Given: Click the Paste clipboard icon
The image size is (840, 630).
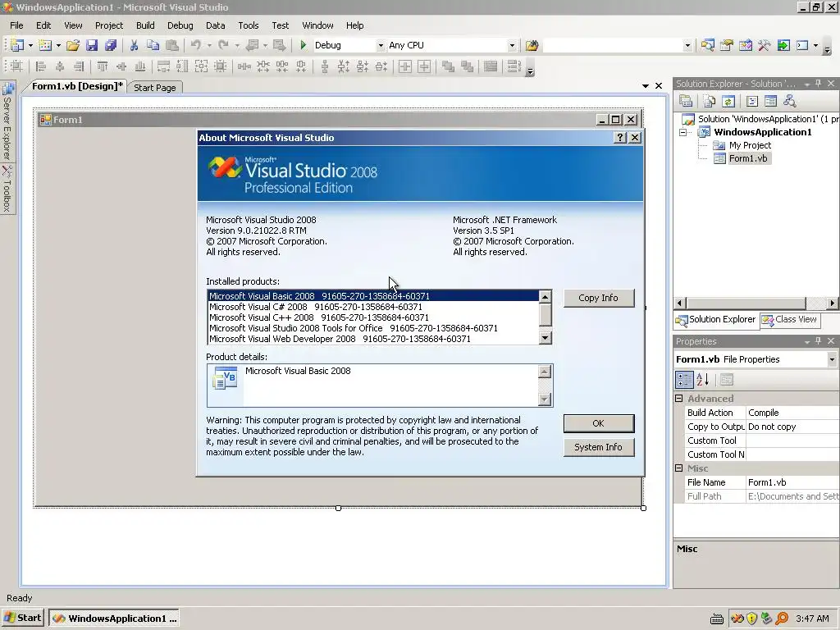Looking at the screenshot, I should pos(172,46).
